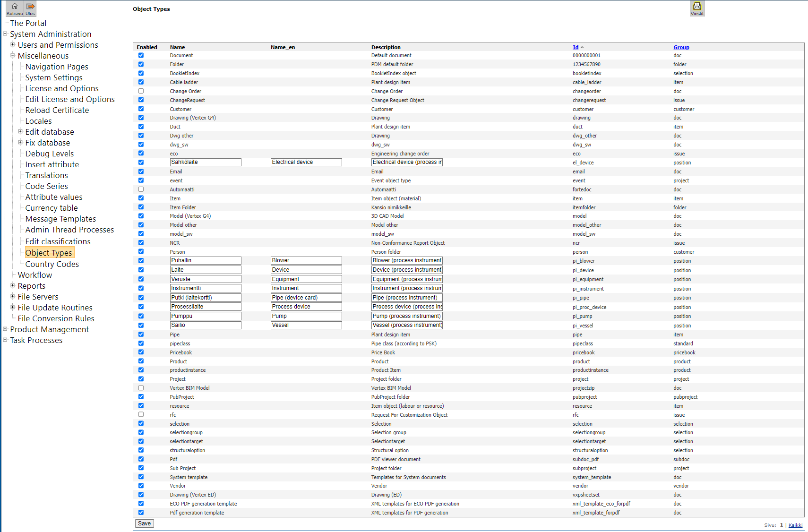Click the Kotisivu home icon
This screenshot has width=808, height=532.
(14, 9)
